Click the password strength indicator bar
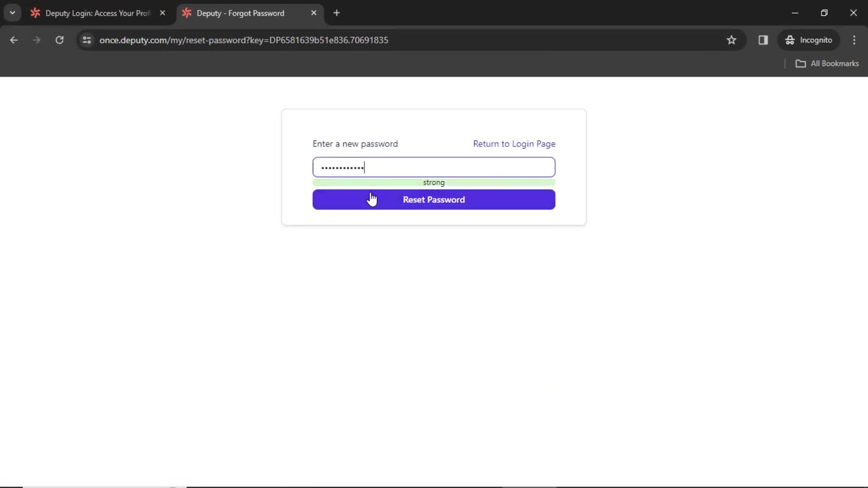 pos(434,183)
